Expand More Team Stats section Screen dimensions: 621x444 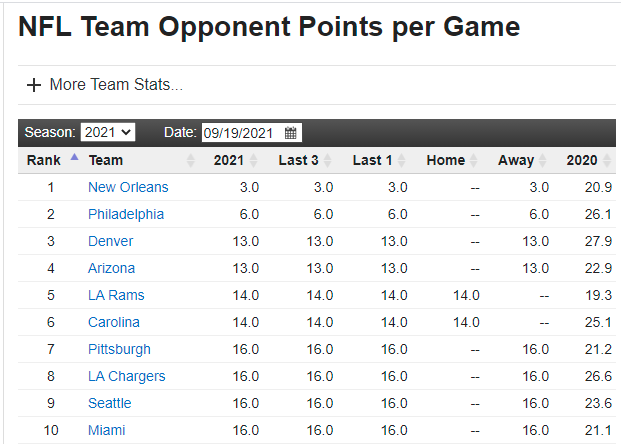pos(115,85)
